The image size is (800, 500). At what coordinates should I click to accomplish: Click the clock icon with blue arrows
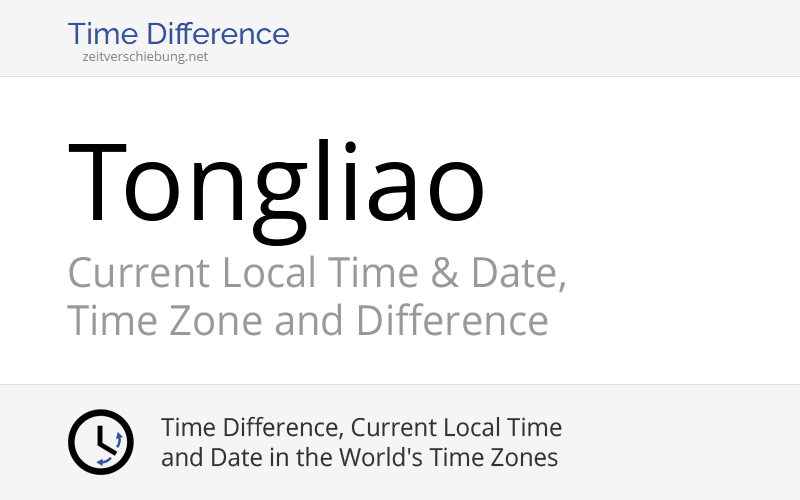pyautogui.click(x=101, y=442)
